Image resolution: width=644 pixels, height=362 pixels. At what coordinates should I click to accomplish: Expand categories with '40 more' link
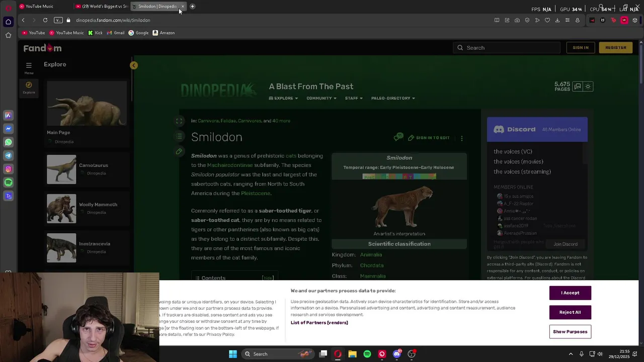[281, 121]
